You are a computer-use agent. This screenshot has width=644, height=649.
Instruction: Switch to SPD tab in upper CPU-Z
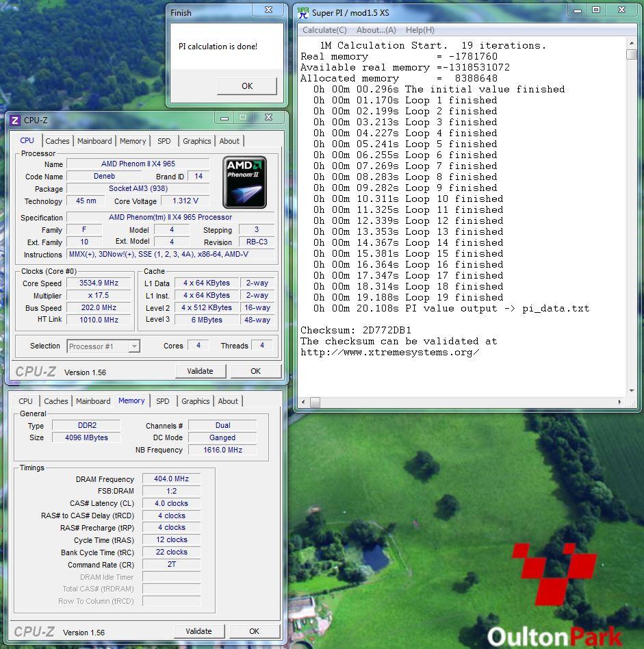click(x=164, y=141)
